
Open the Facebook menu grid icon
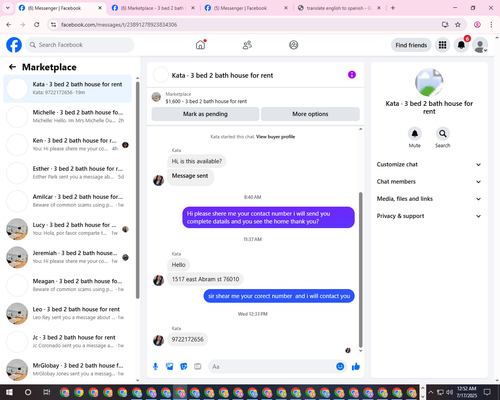[x=442, y=45]
